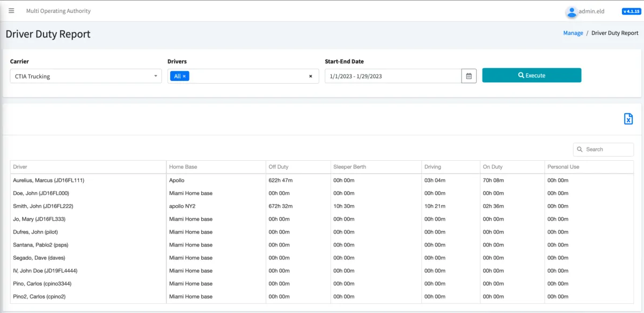Viewport: 644px width, 313px height.
Task: Sort table by Off Duty column
Action: (279, 167)
